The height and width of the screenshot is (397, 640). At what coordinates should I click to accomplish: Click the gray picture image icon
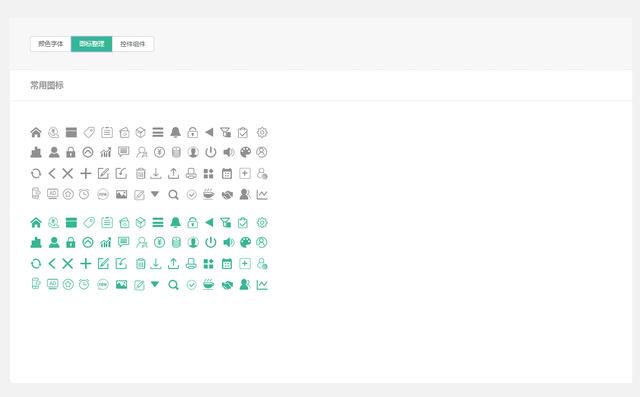pos(121,194)
